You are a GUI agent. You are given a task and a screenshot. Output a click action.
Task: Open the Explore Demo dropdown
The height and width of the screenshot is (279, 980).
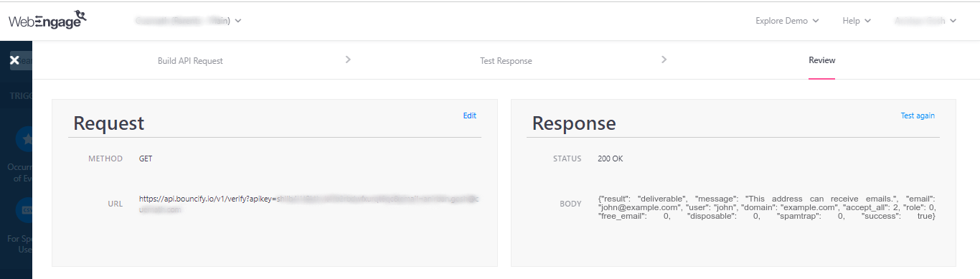[x=787, y=21]
